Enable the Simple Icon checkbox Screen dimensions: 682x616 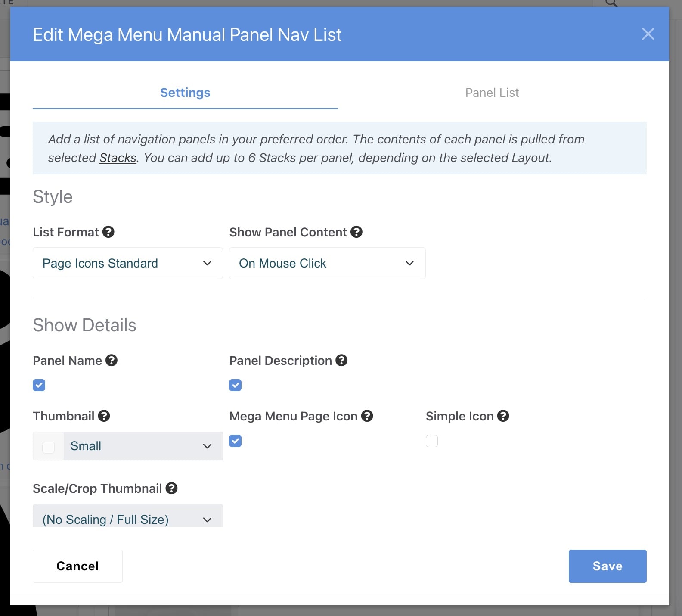(x=432, y=441)
